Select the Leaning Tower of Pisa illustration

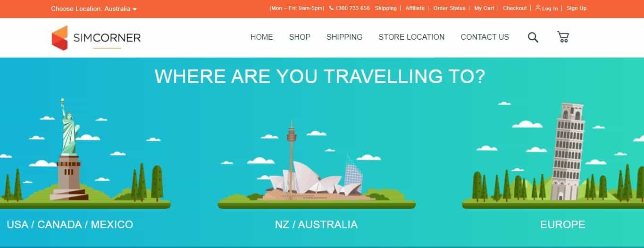(x=568, y=152)
